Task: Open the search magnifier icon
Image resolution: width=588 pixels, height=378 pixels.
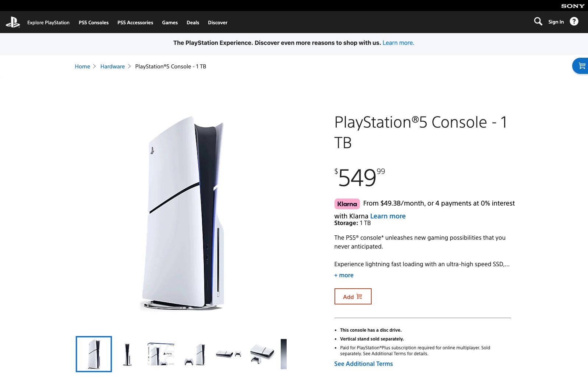Action: [538, 22]
